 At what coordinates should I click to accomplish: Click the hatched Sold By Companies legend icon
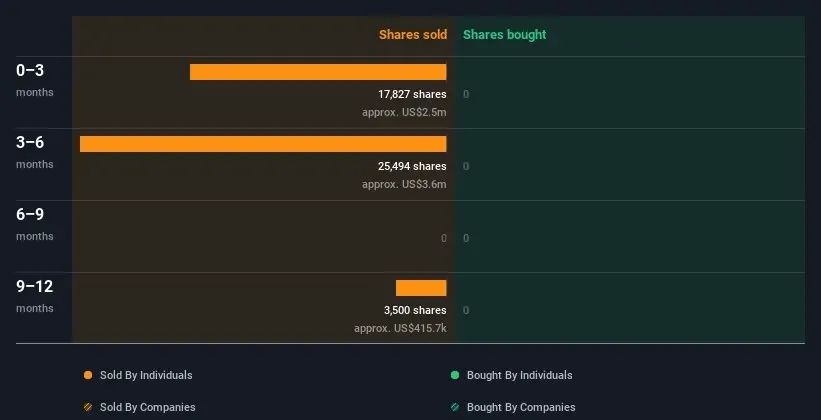(x=88, y=407)
